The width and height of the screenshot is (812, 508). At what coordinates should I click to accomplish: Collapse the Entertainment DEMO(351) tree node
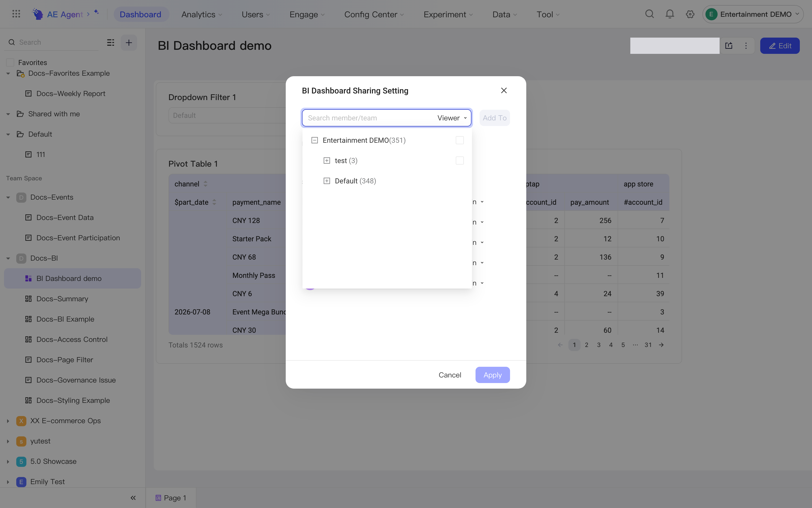(x=314, y=140)
